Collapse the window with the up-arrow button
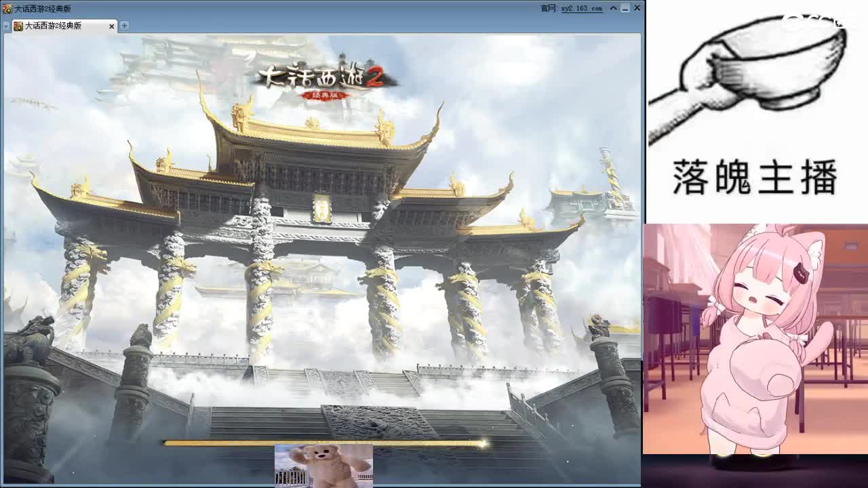This screenshot has width=868, height=488. pos(613,8)
